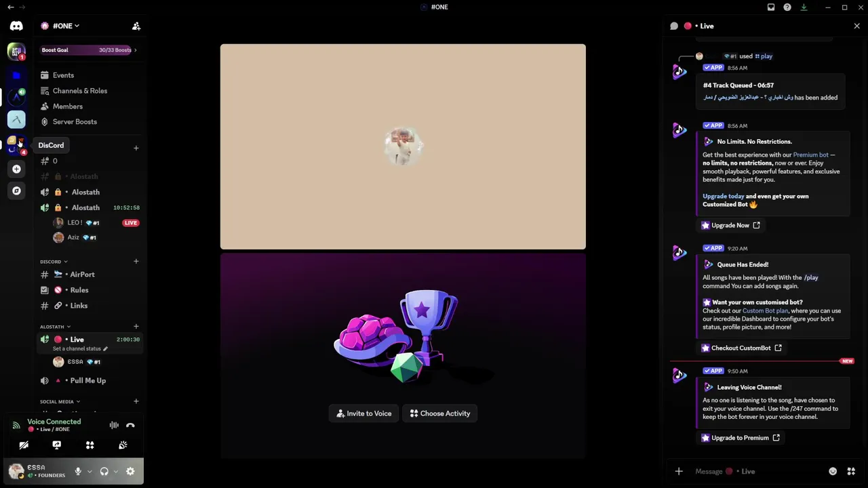Collapse the ALOSTATH category

pos(56,327)
